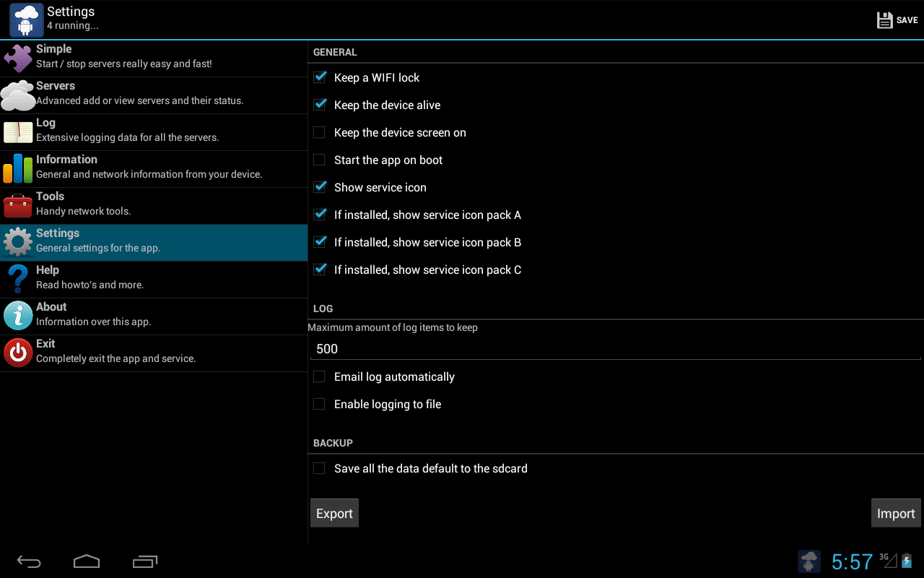The image size is (924, 578).
Task: Click the Export button
Action: (x=334, y=513)
